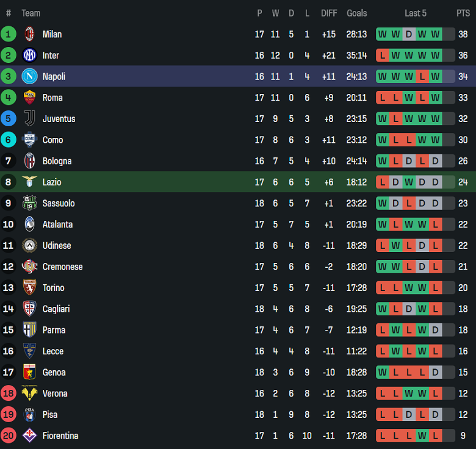Click rank 1 green position badge
The image size is (476, 449).
[9, 34]
